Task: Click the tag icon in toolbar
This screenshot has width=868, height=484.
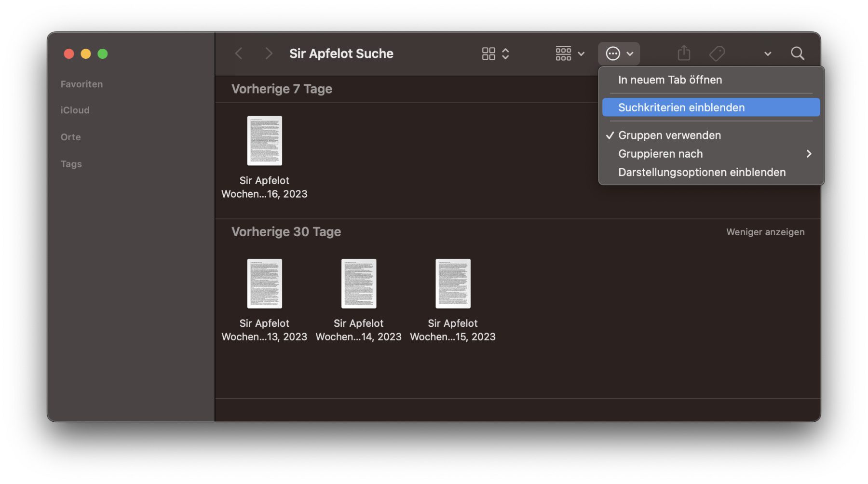Action: pos(717,54)
